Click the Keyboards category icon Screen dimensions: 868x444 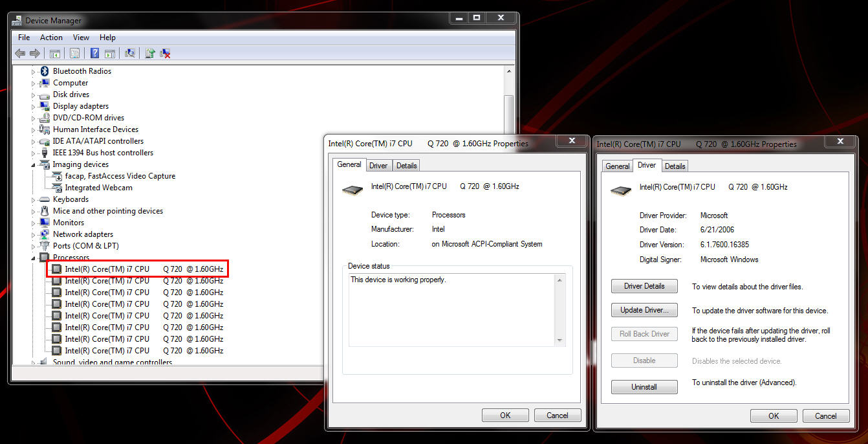coord(45,199)
